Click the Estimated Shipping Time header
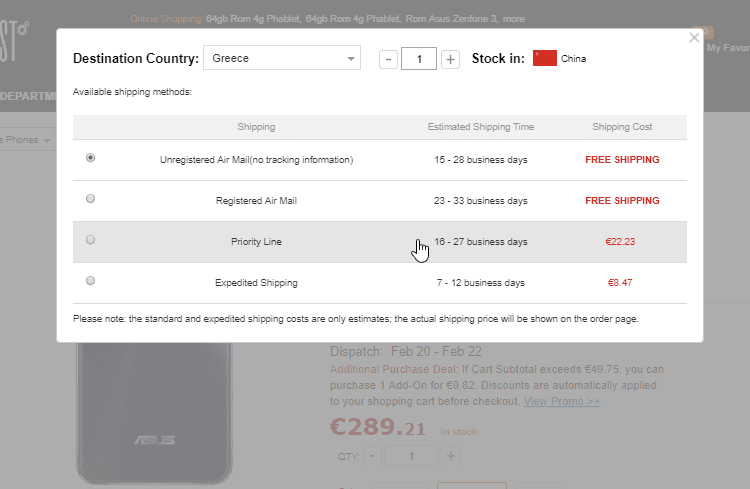 point(481,127)
